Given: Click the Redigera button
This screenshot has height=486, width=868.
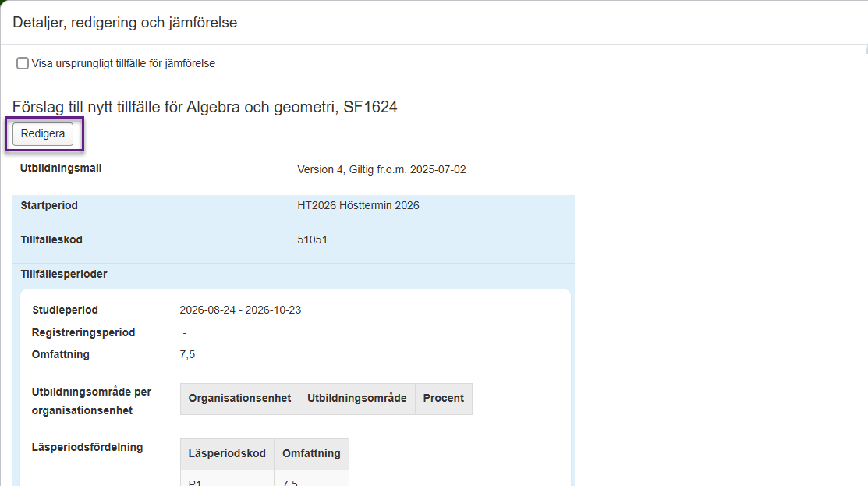Looking at the screenshot, I should coord(43,134).
